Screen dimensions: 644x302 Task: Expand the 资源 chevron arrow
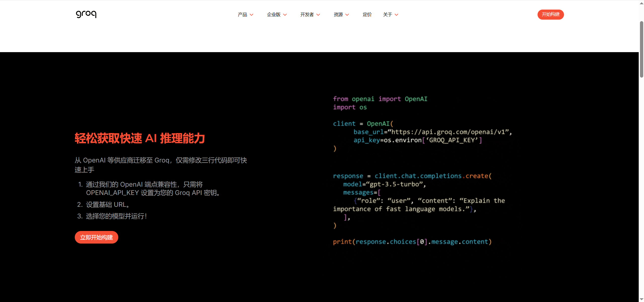(x=347, y=15)
